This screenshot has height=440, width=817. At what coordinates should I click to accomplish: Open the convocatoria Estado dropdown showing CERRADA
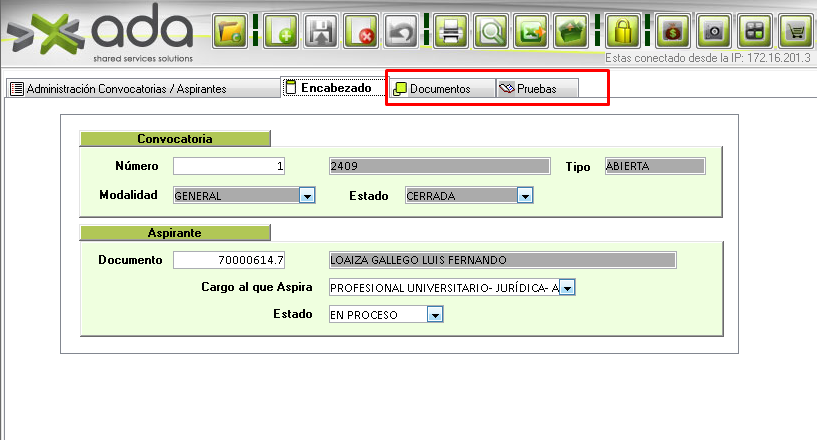point(524,196)
